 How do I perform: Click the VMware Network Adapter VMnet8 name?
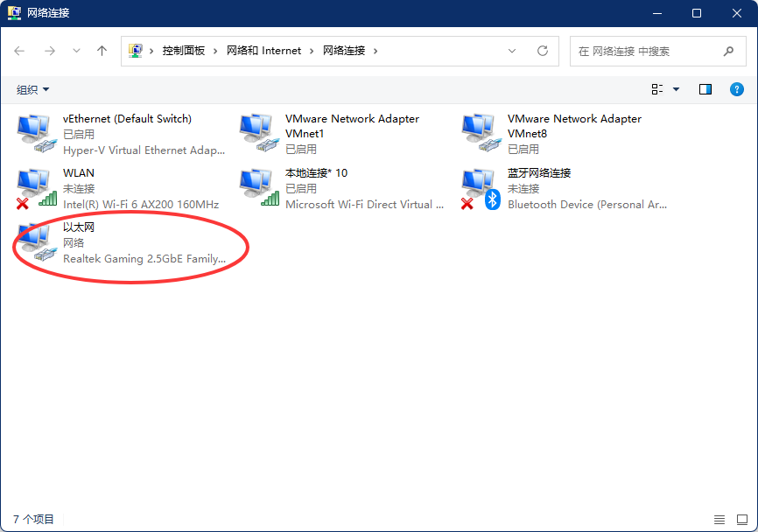point(574,126)
